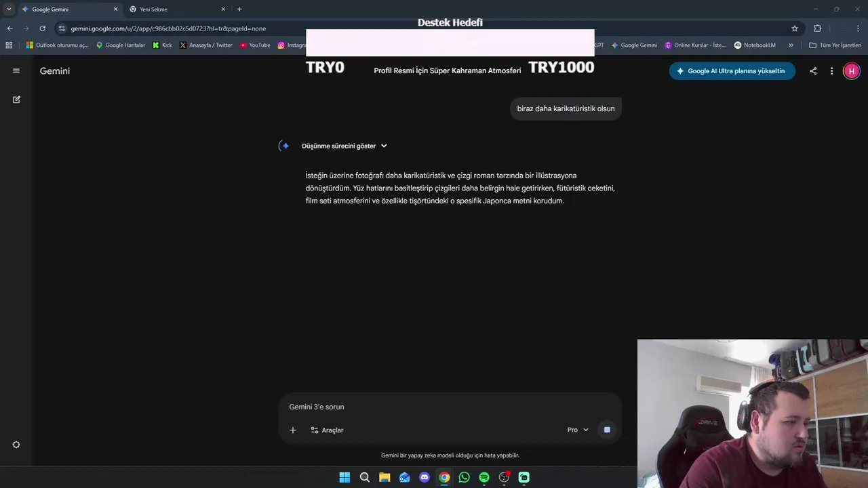Viewport: 868px width, 488px height.
Task: View site information icon in address bar
Action: [x=62, y=28]
